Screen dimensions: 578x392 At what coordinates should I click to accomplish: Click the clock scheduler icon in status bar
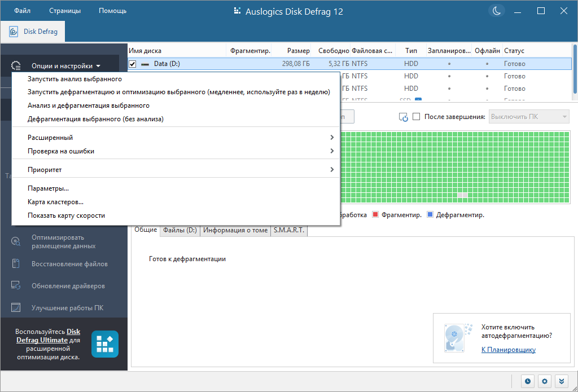528,381
